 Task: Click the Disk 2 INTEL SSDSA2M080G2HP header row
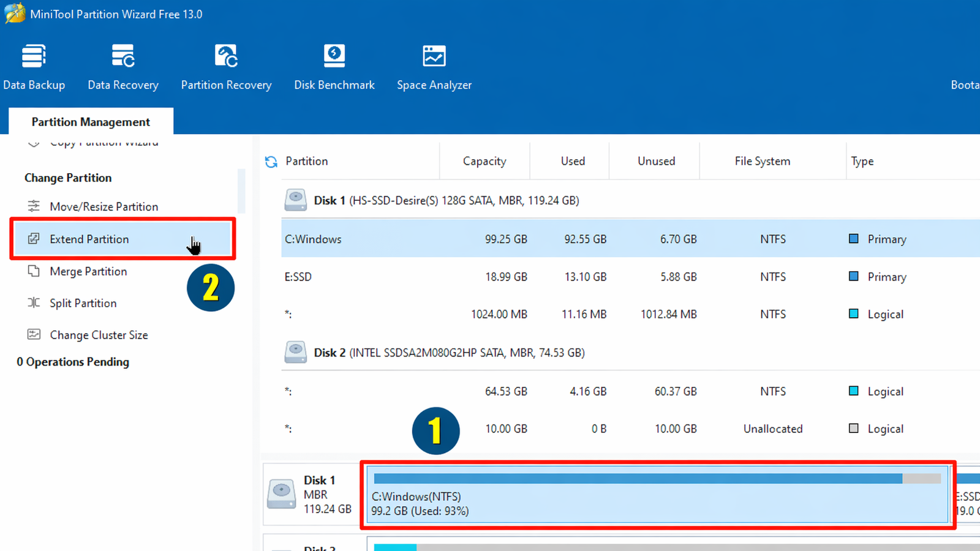click(631, 353)
